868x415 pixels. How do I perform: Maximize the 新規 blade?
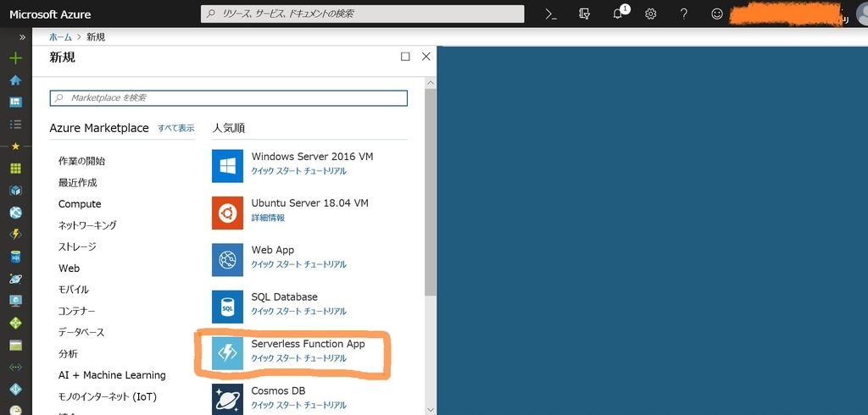[405, 57]
